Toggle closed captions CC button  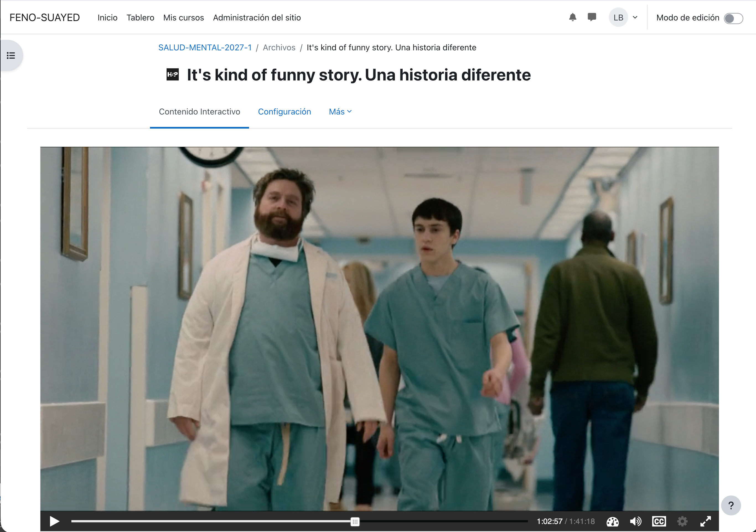point(659,521)
